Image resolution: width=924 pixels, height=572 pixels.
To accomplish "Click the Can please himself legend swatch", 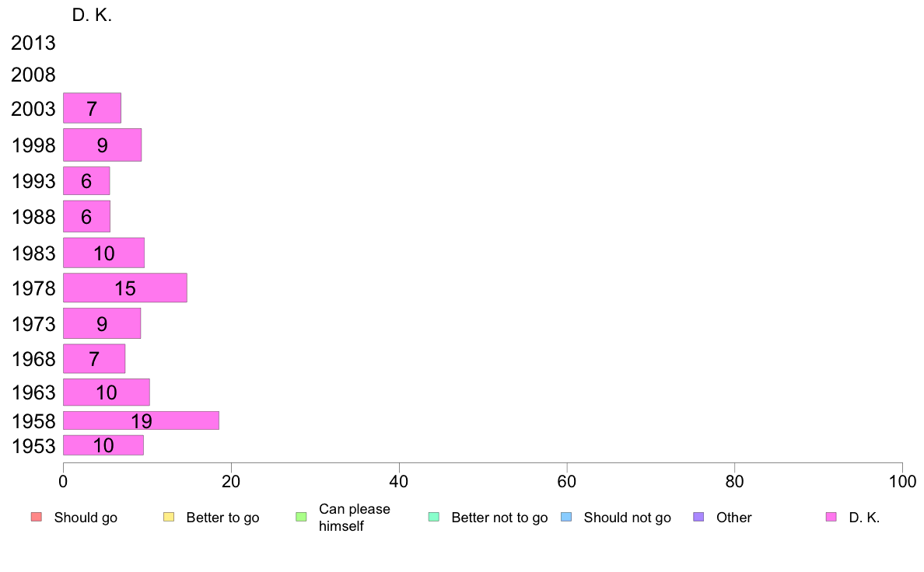I will [301, 518].
